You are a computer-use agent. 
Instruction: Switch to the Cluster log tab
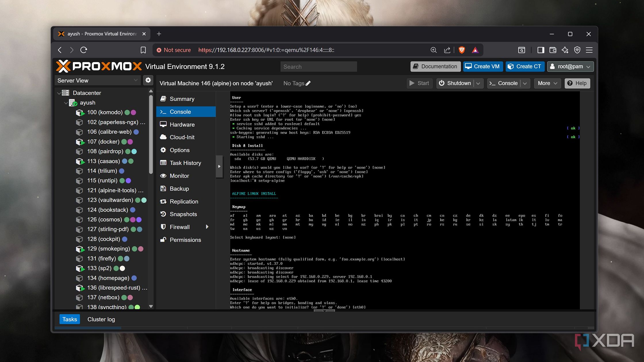(101, 319)
